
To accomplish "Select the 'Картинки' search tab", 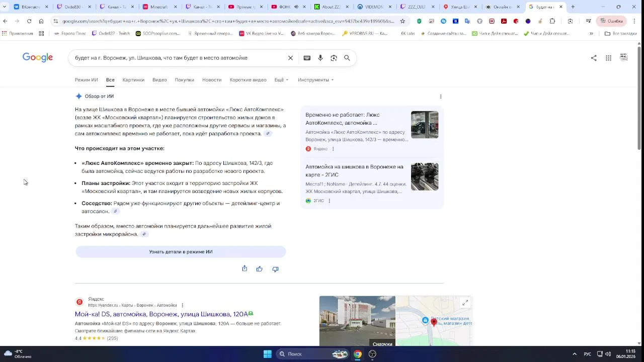I will [133, 80].
